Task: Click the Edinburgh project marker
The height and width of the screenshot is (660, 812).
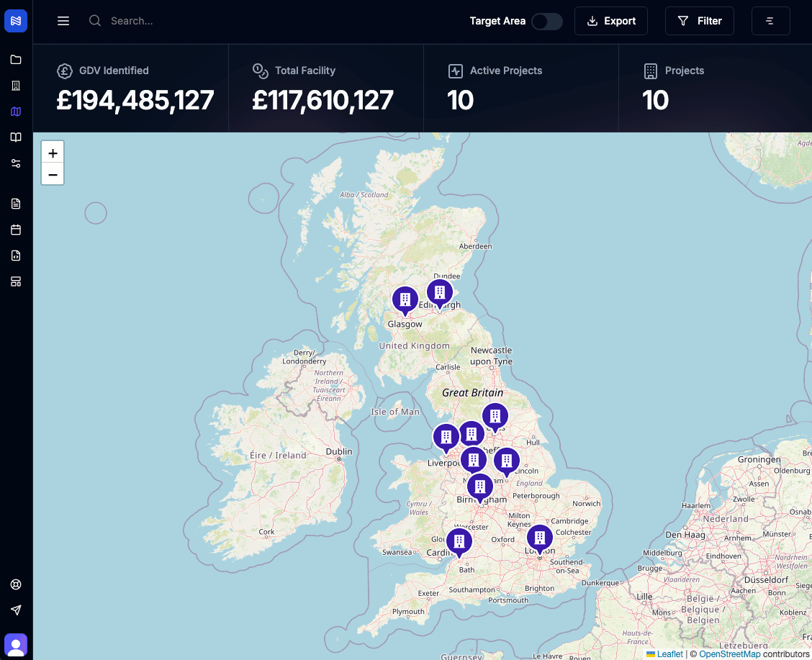Action: click(x=440, y=294)
